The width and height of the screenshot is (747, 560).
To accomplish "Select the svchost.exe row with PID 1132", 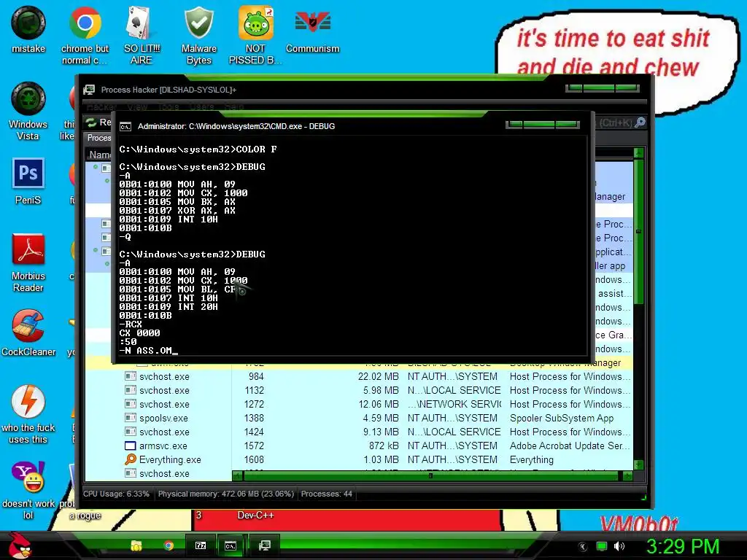I will point(359,390).
